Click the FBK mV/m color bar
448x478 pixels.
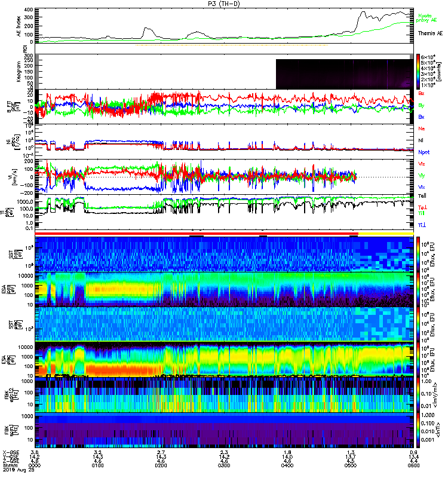pos(418,395)
